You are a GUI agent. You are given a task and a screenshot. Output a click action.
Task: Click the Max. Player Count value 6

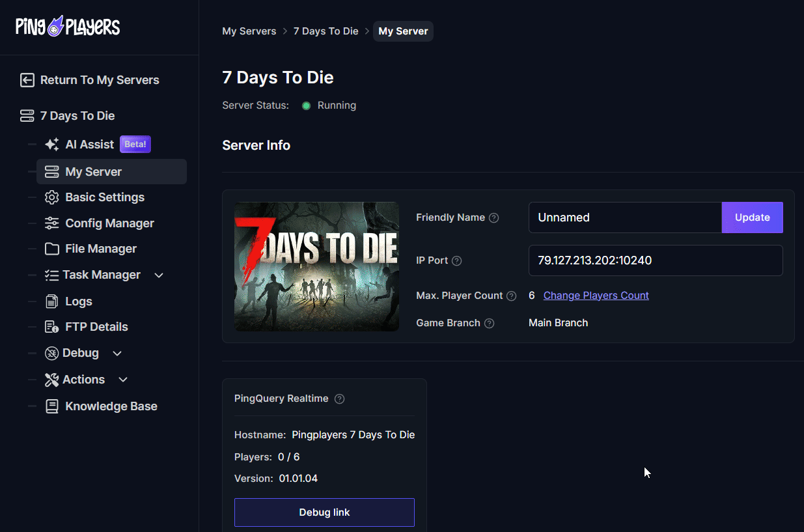[532, 296]
